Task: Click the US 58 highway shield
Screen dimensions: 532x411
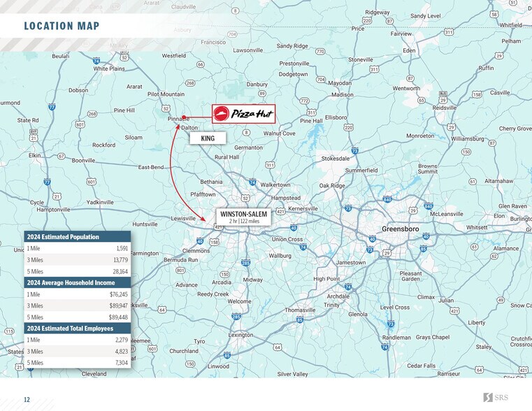Action: (x=494, y=14)
